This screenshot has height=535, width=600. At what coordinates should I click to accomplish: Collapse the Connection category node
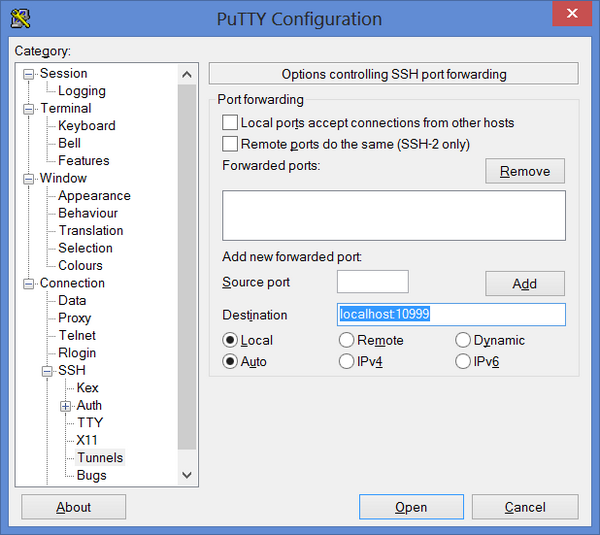(x=29, y=283)
